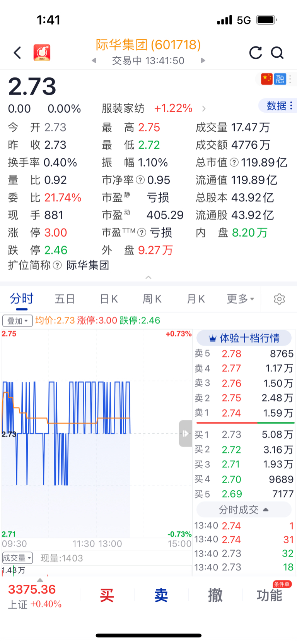Select 买2 price 2.72 row
297x644 pixels.
244,450
